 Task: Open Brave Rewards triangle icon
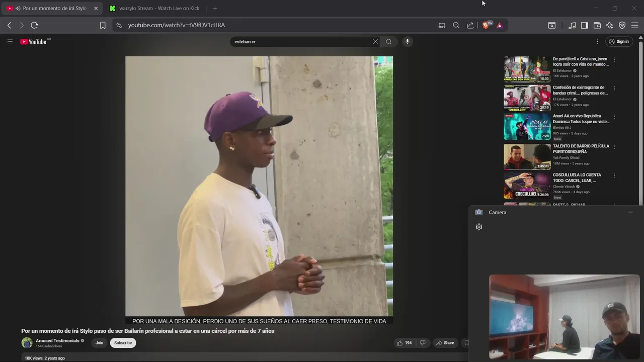[x=500, y=25]
